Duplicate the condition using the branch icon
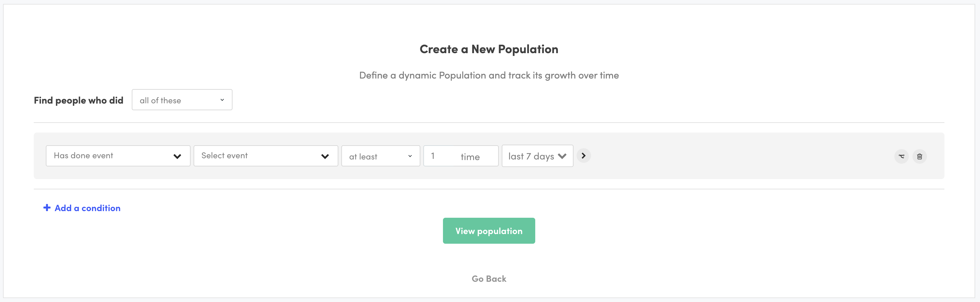The height and width of the screenshot is (302, 980). [901, 156]
